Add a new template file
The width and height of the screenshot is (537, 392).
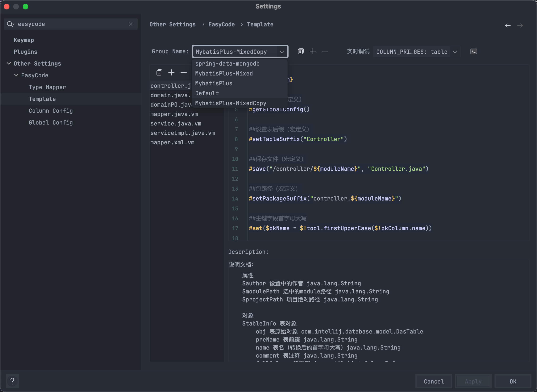(171, 72)
